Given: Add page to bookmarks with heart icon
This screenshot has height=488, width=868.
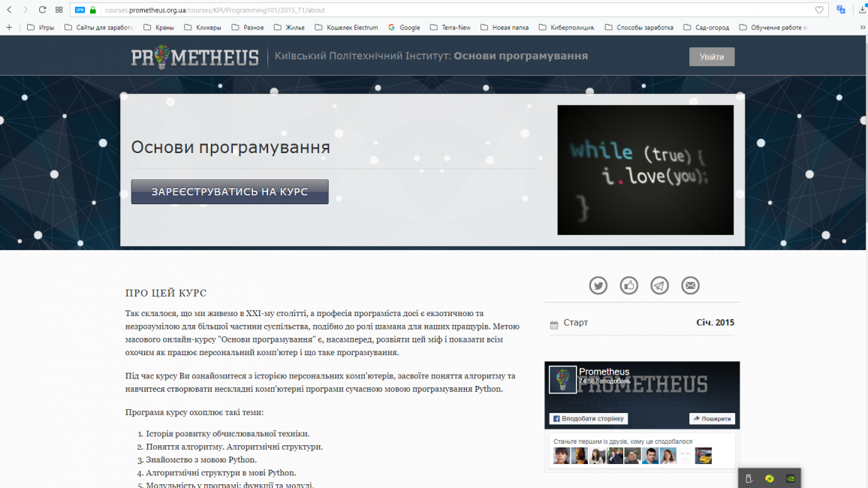Looking at the screenshot, I should [x=819, y=10].
